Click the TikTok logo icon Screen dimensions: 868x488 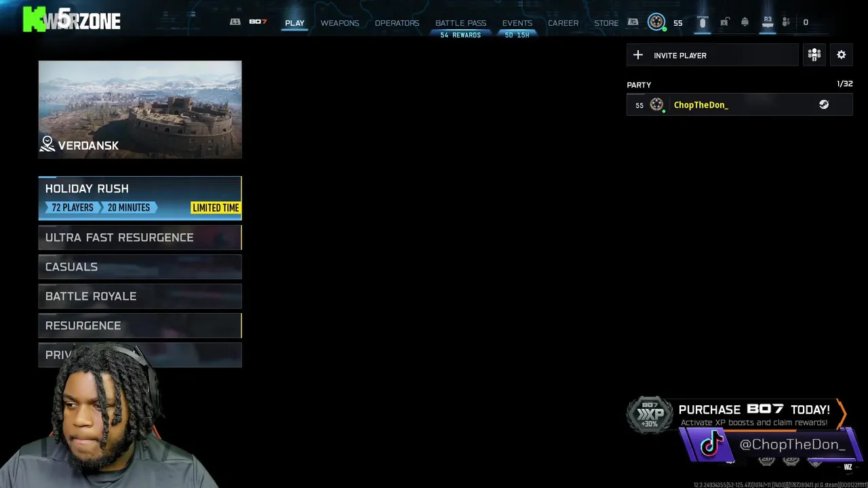pyautogui.click(x=711, y=445)
